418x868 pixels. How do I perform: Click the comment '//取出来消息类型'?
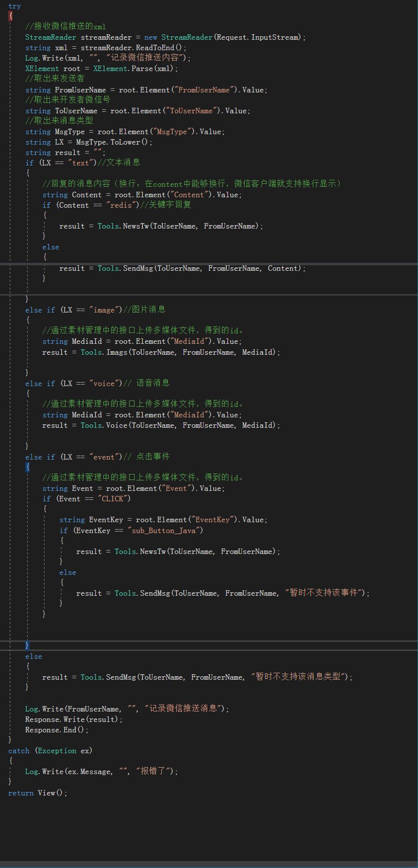pos(59,121)
